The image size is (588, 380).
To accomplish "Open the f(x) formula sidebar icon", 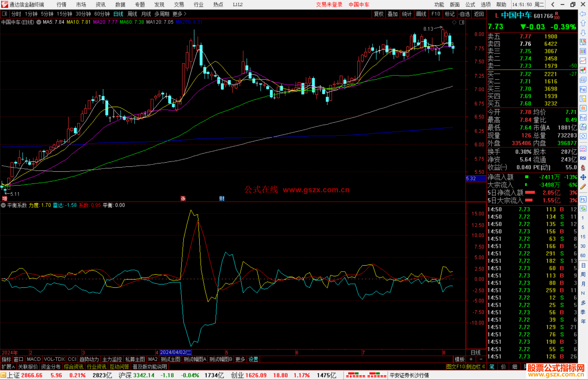I will pos(583,127).
